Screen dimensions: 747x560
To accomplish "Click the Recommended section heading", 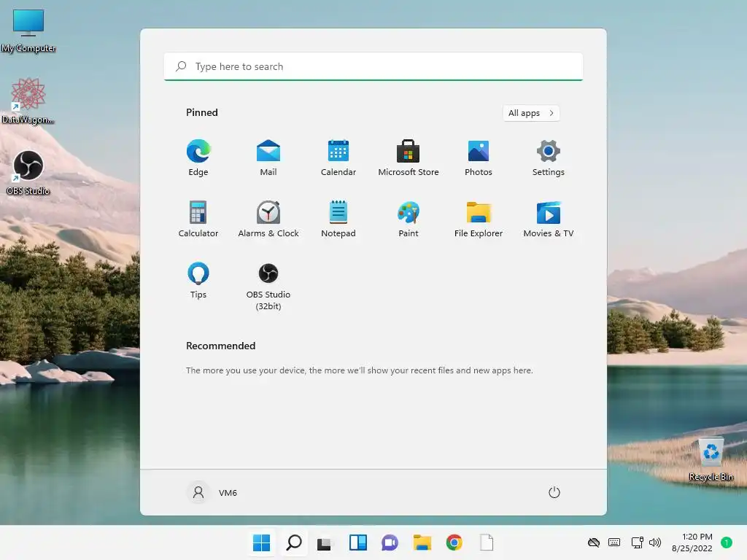I will pyautogui.click(x=220, y=346).
